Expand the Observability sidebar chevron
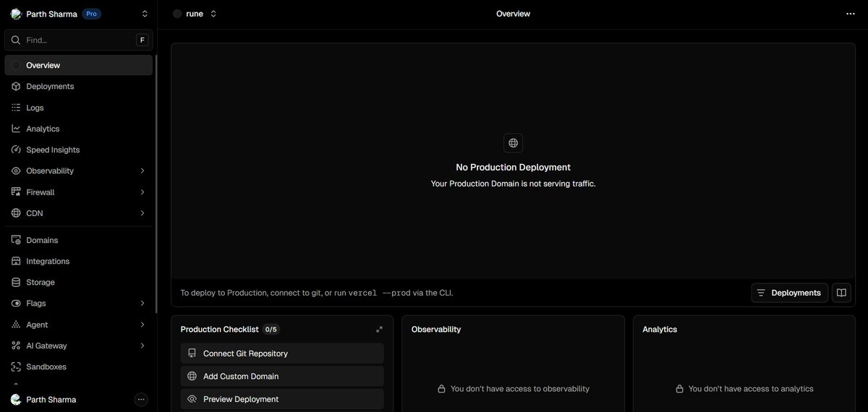The height and width of the screenshot is (412, 868). click(142, 171)
